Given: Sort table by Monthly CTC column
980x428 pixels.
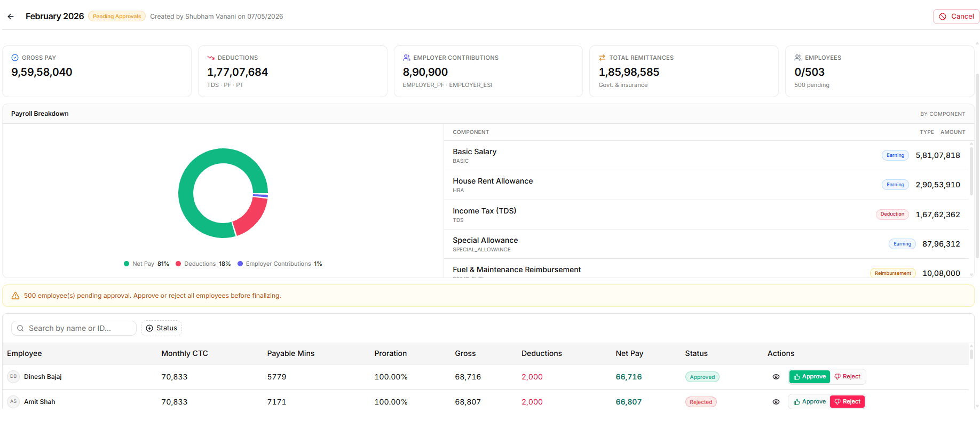Looking at the screenshot, I should click(x=185, y=353).
